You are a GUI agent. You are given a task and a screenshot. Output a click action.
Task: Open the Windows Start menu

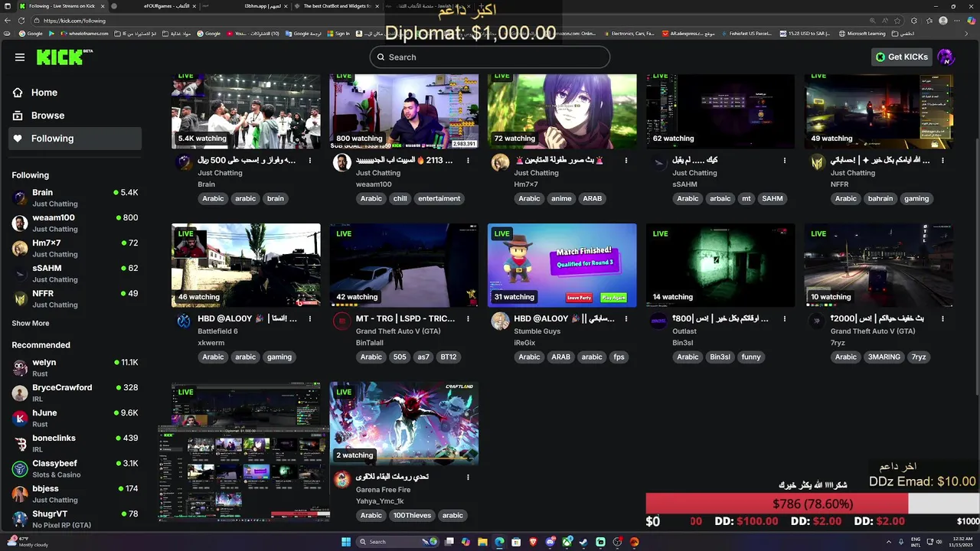(x=346, y=542)
